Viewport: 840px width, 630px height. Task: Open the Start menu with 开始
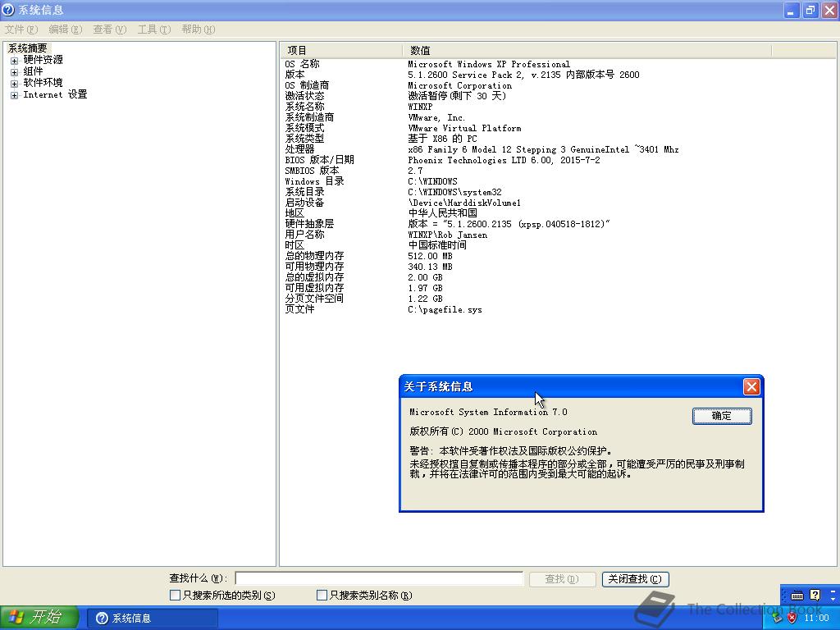[39, 618]
